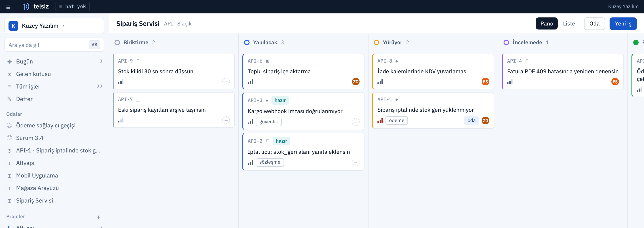Screen dimensions: 644x228
Task: Click EŞ avatar on Fatura PDF card
Action: [x=615, y=82]
